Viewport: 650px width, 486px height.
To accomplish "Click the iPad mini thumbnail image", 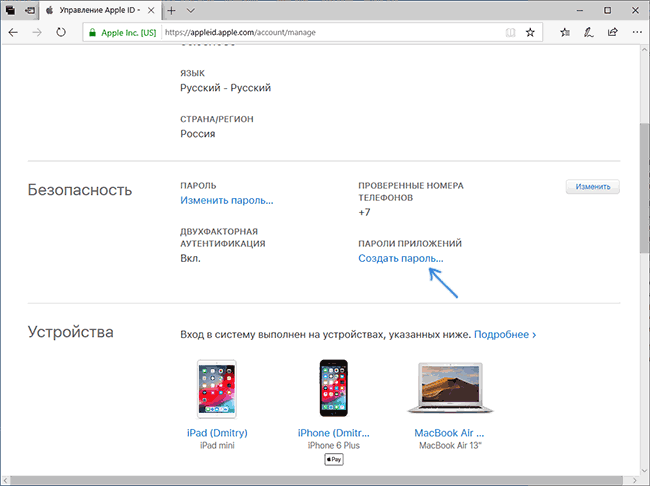I will click(x=217, y=389).
